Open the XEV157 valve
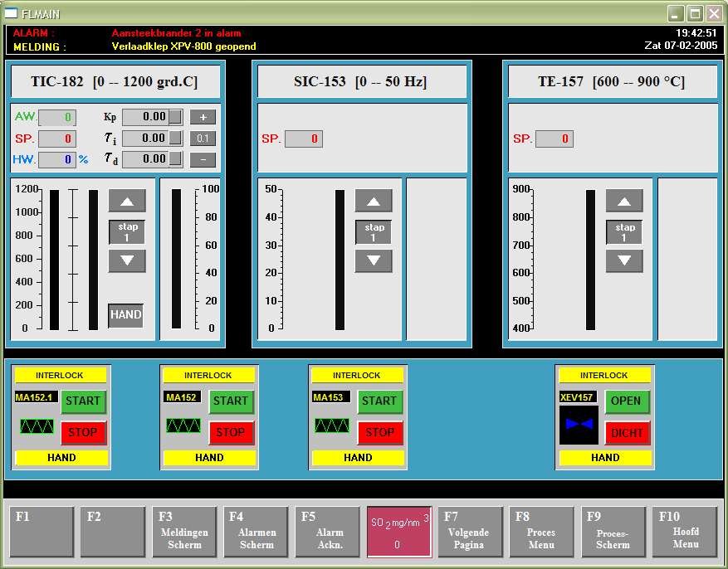The image size is (728, 569). (626, 401)
